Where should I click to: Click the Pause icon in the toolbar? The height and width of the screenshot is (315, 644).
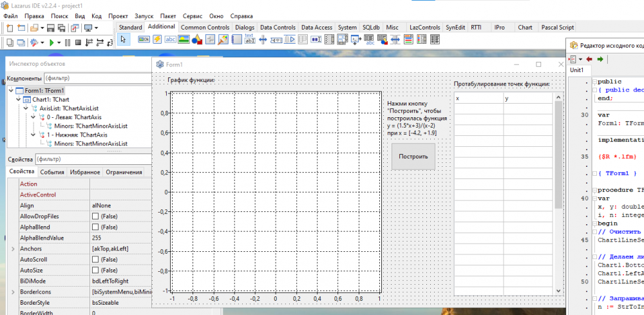tap(68, 43)
